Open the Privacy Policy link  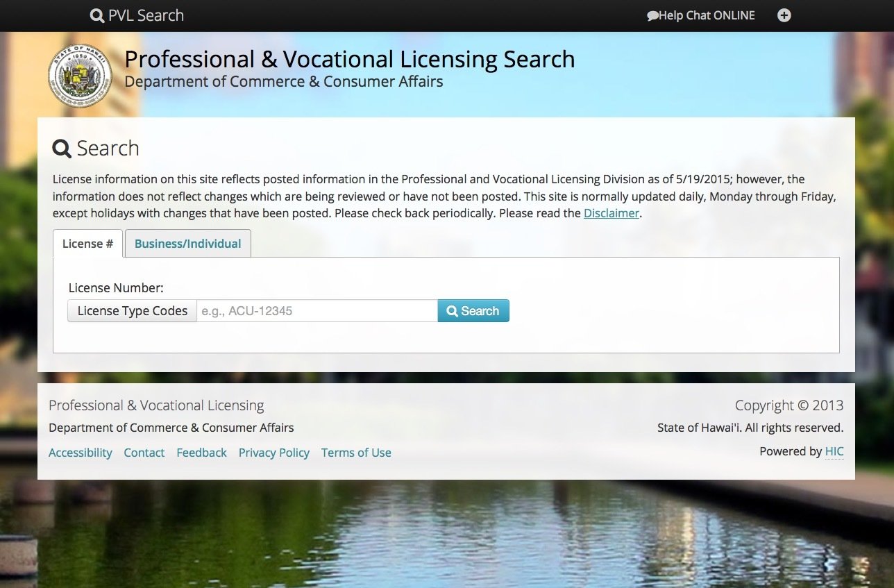tap(274, 453)
